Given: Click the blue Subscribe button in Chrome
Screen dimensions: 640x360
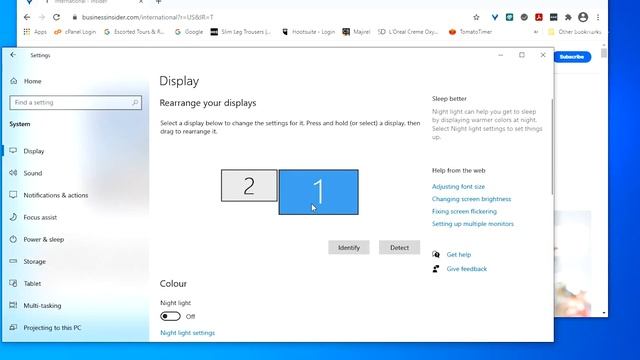Looking at the screenshot, I should (x=572, y=57).
